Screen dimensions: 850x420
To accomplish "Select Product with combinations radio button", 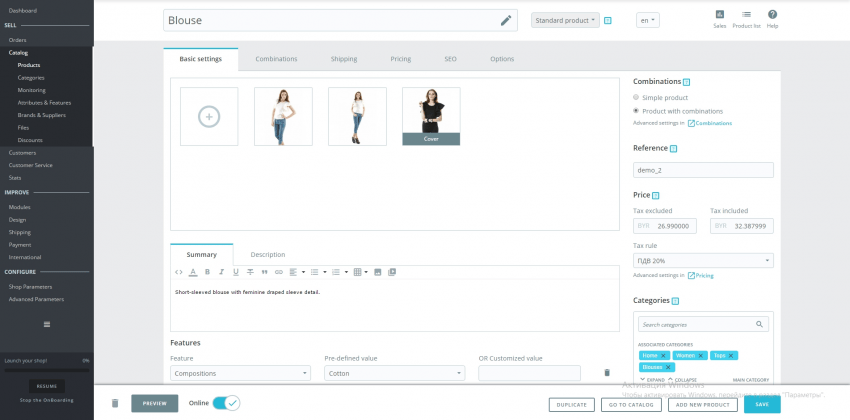I will pos(636,111).
